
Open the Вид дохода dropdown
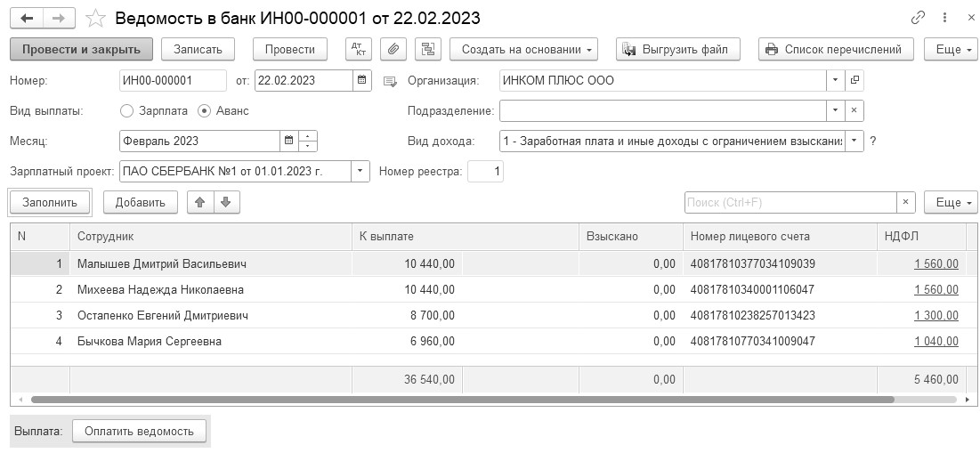[x=854, y=141]
